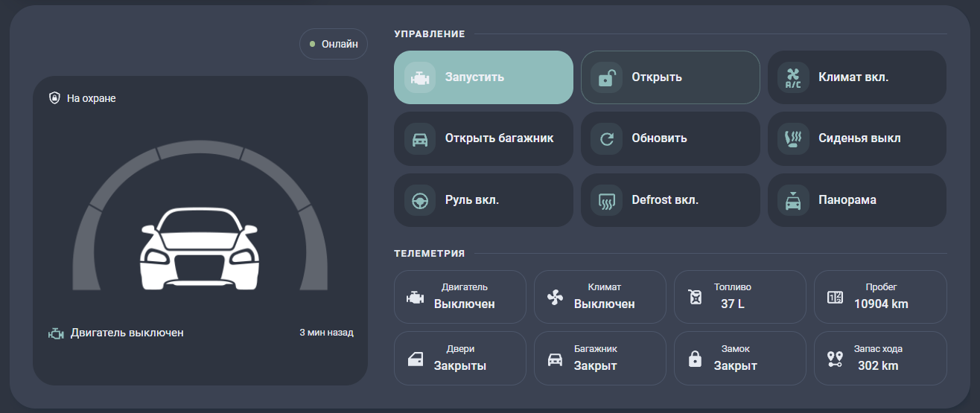The image size is (980, 413).
Task: Toggle Сиденья выкл heating control
Action: (x=857, y=138)
